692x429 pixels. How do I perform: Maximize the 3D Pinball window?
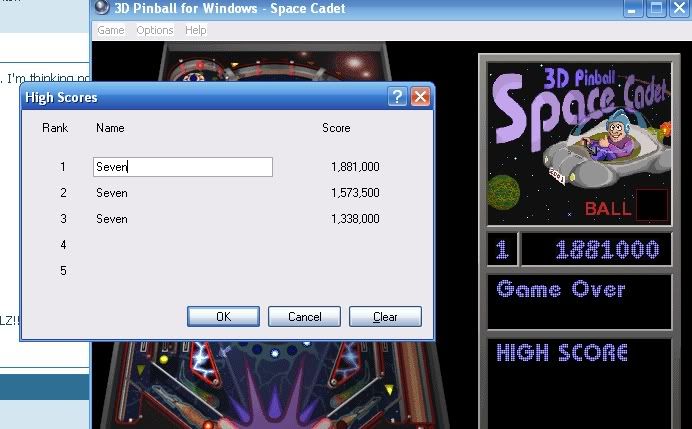[656, 8]
